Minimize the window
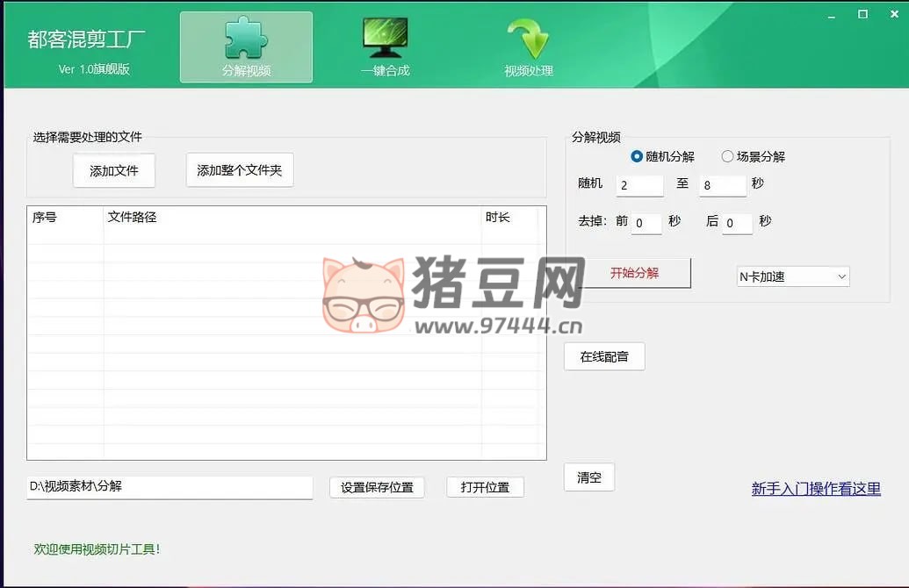 832,14
